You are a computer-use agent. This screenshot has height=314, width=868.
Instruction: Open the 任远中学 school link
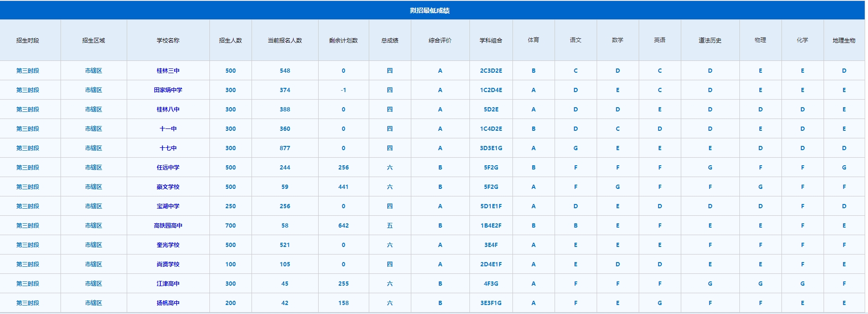168,168
